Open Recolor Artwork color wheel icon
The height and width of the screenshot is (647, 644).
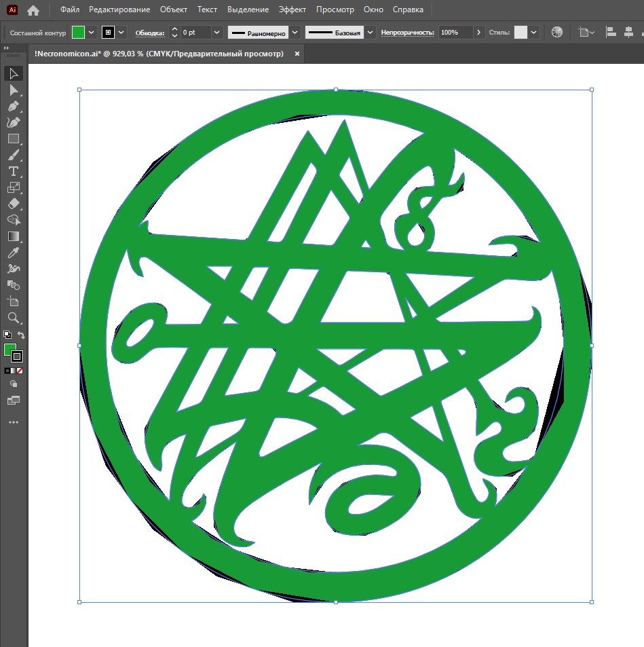557,32
